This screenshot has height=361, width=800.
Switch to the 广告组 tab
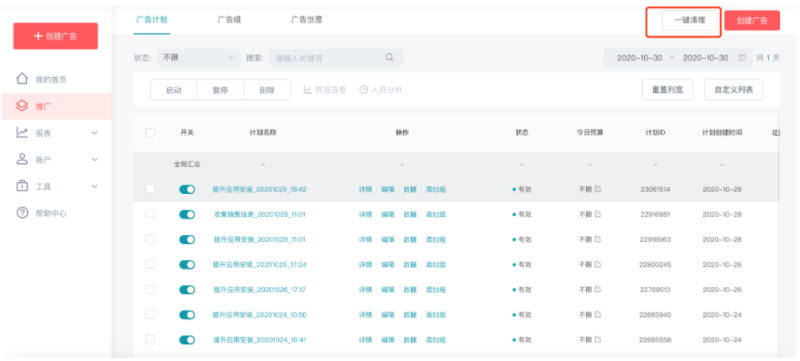[229, 20]
